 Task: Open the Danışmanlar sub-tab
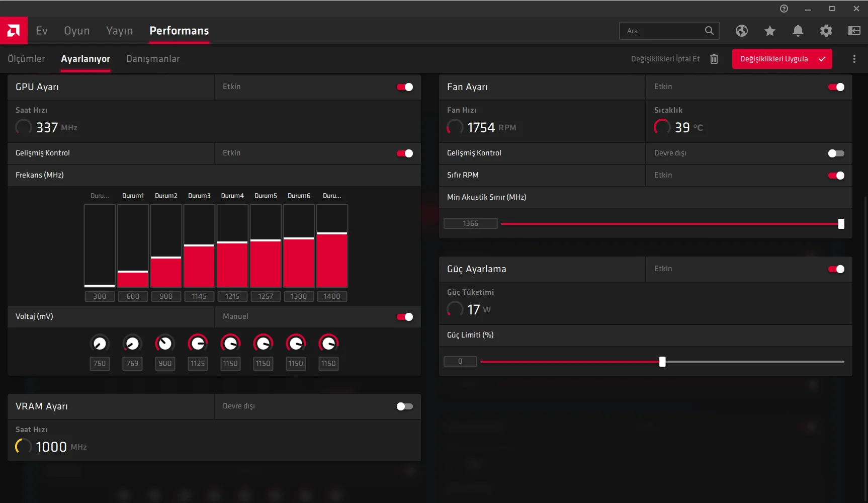[x=153, y=59]
